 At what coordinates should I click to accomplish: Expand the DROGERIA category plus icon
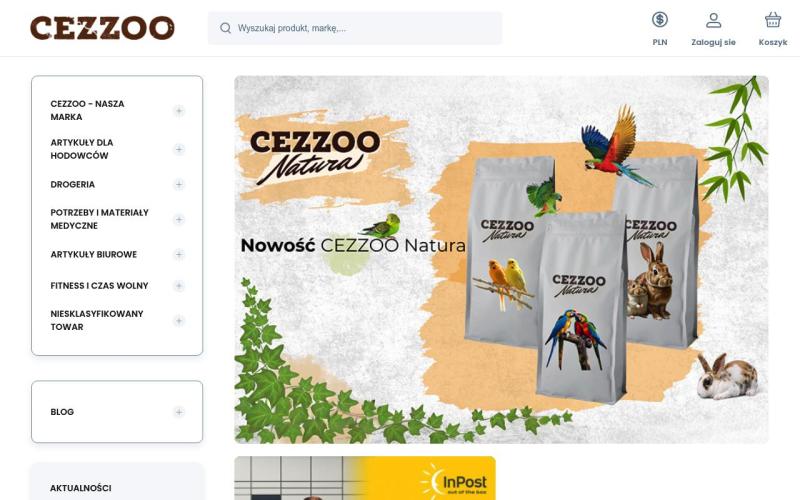click(179, 184)
